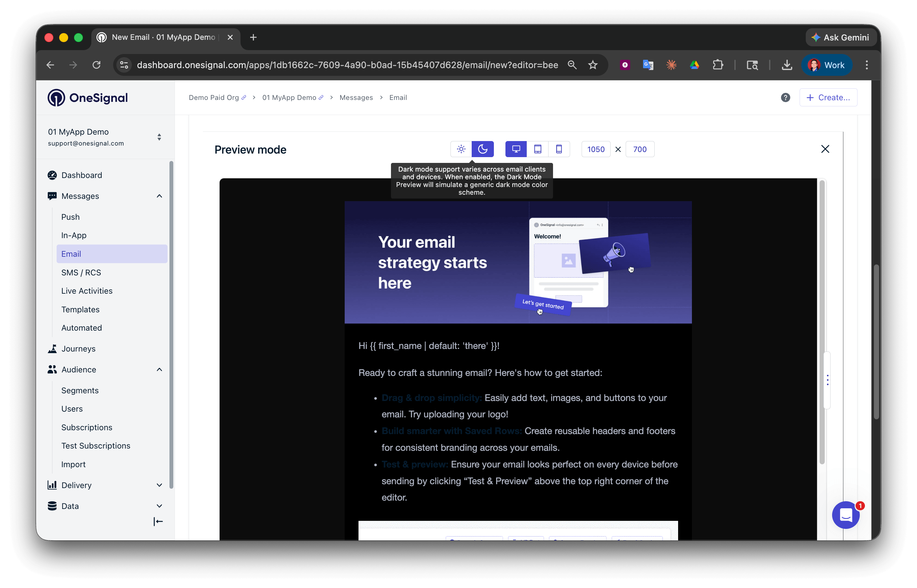The height and width of the screenshot is (588, 917).
Task: Open the Demo Paid Org breadcrumb link
Action: pos(214,97)
